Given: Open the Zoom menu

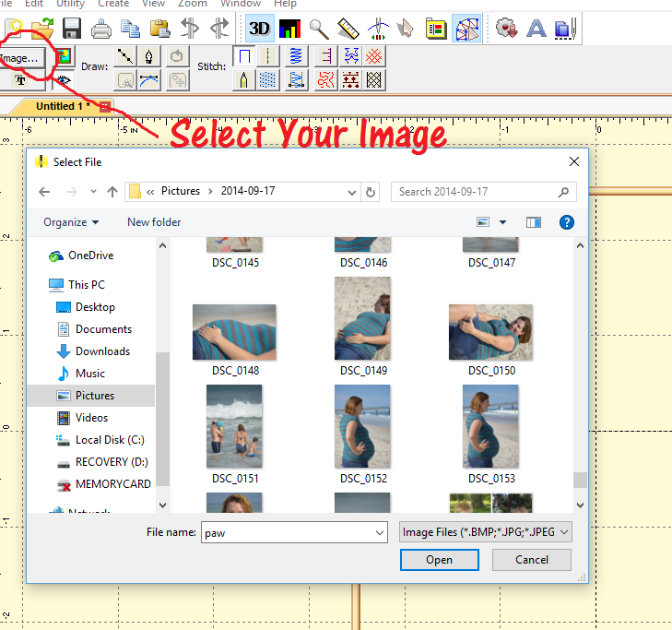Looking at the screenshot, I should pos(193,4).
